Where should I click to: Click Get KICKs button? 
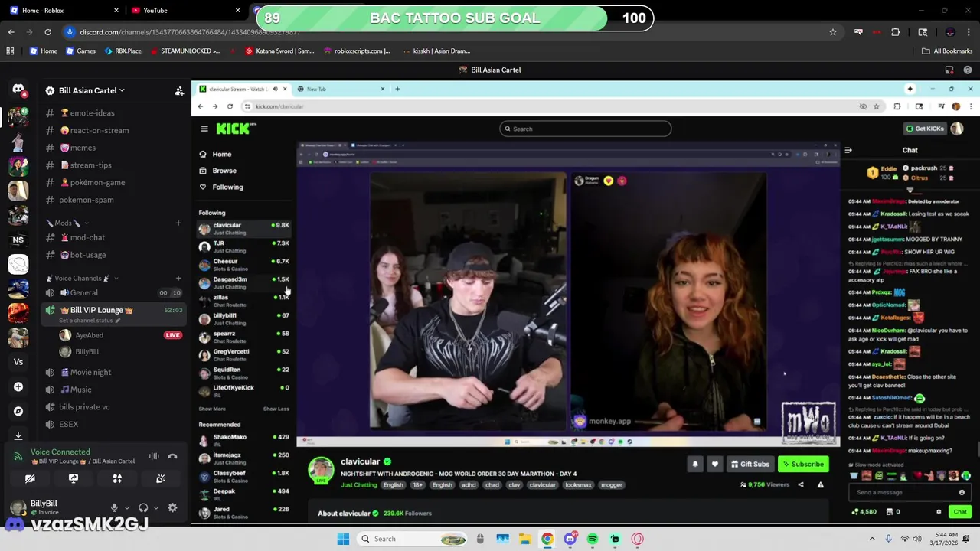tap(925, 129)
